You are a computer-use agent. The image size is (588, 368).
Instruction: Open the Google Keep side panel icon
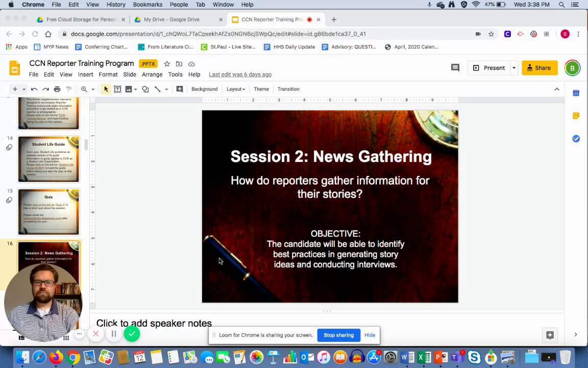(x=576, y=116)
